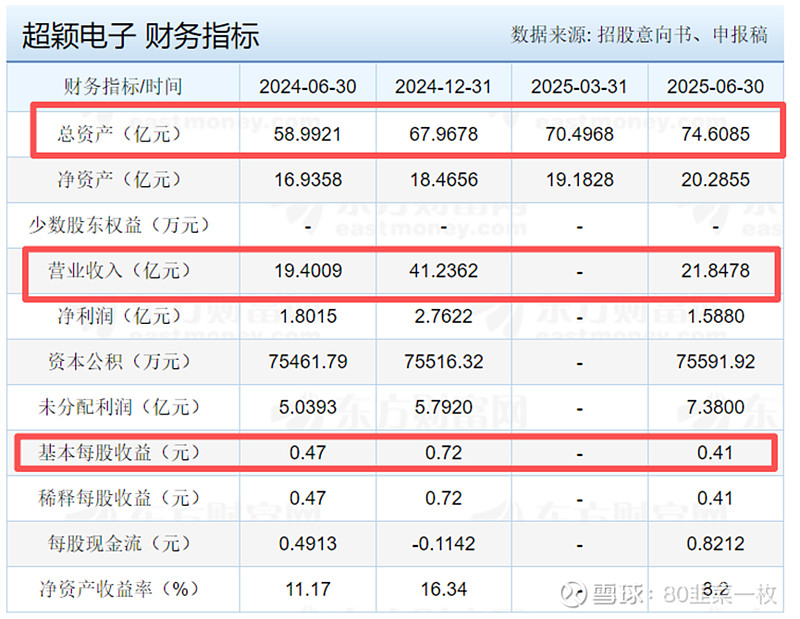Click the 少数股东权益（万元） row label
The width and height of the screenshot is (800, 619).
pyautogui.click(x=119, y=225)
